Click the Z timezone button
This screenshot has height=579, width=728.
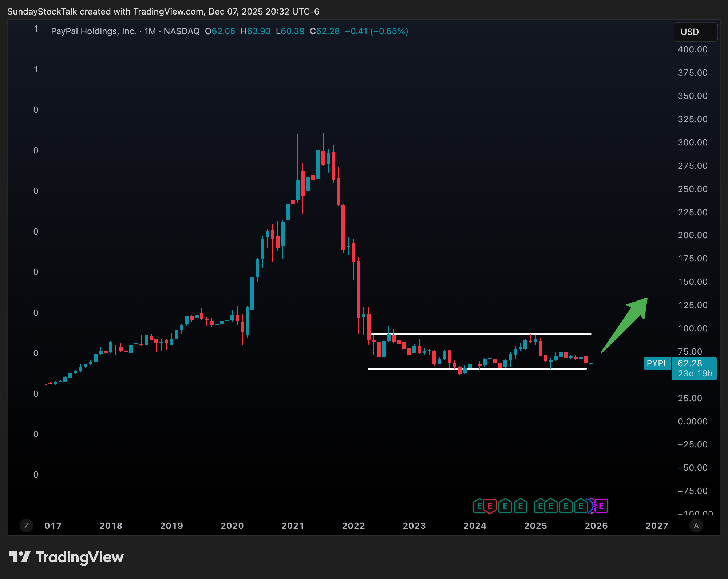(27, 526)
